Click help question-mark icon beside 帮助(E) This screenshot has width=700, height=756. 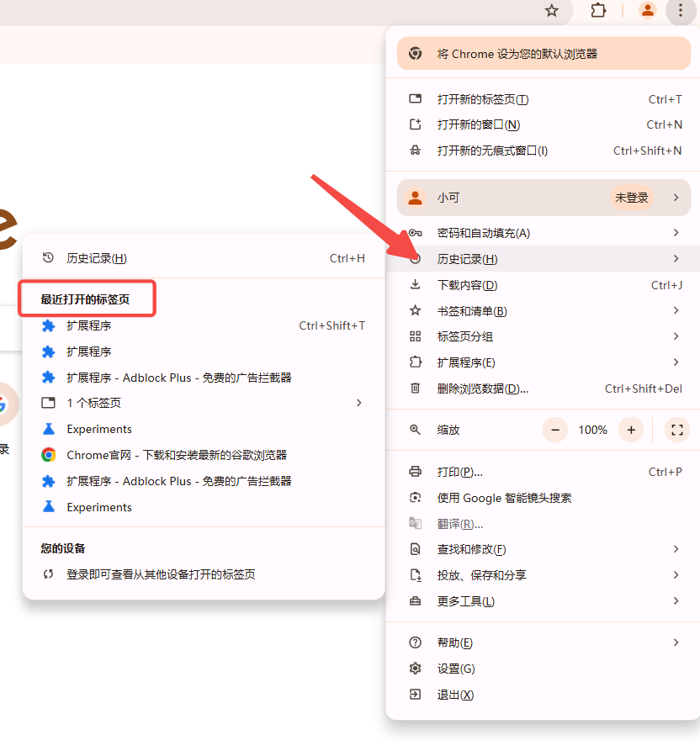coord(415,642)
